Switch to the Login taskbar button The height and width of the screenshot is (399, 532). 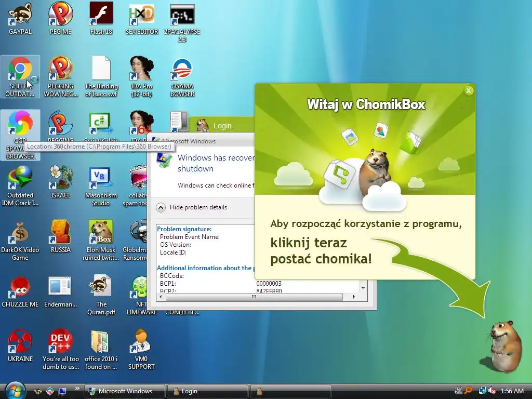[207, 391]
